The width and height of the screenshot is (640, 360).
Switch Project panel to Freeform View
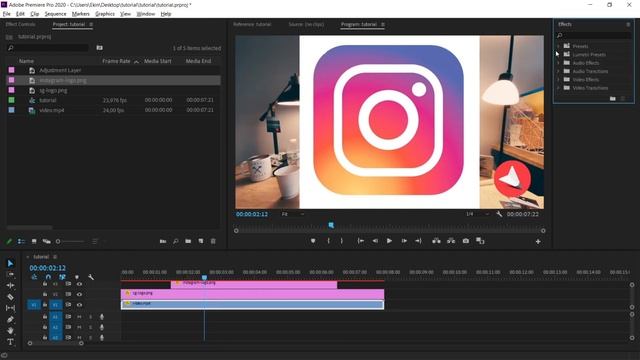[x=47, y=242]
